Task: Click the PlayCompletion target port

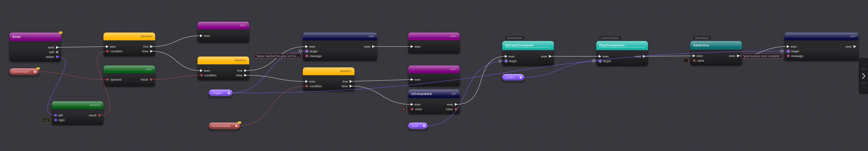Action: point(600,61)
